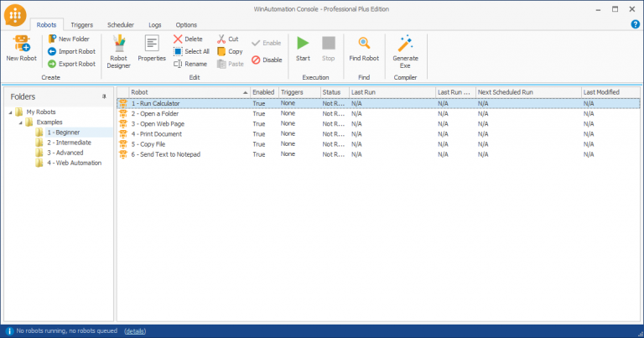Pin the Folders panel
644x338 pixels.
coord(104,96)
